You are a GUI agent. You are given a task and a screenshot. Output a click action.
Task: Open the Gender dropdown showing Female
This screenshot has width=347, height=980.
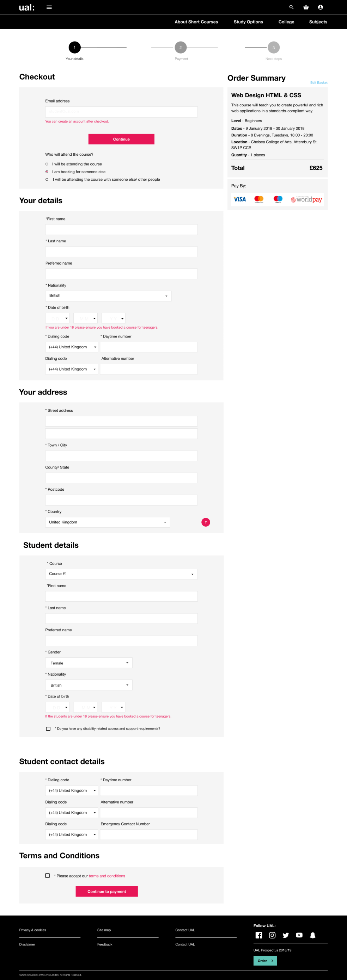(x=89, y=663)
